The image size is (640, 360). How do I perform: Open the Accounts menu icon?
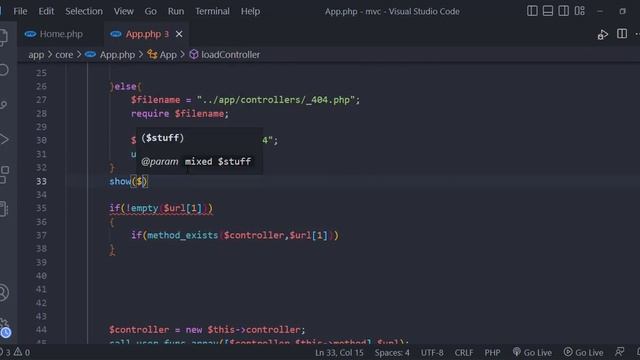(x=4, y=292)
